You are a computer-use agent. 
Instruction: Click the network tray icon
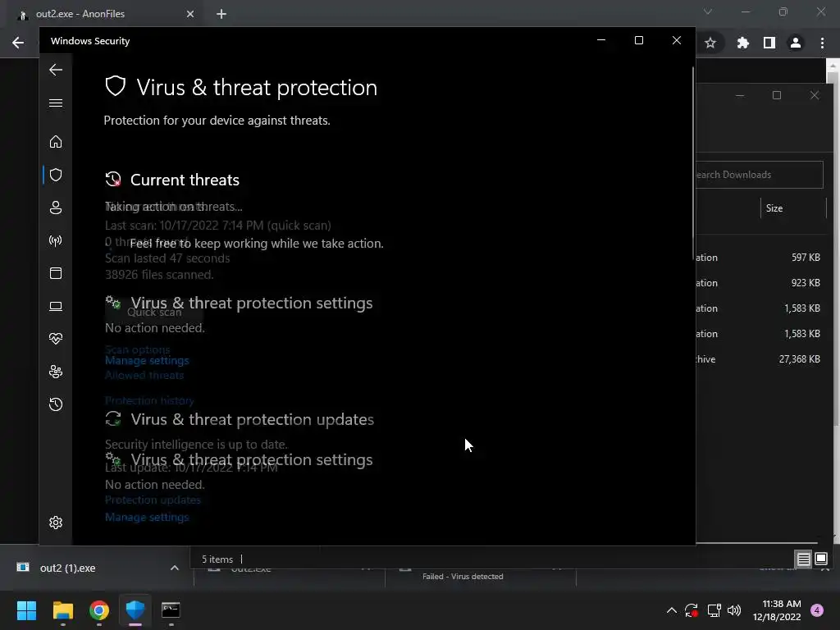(x=714, y=610)
